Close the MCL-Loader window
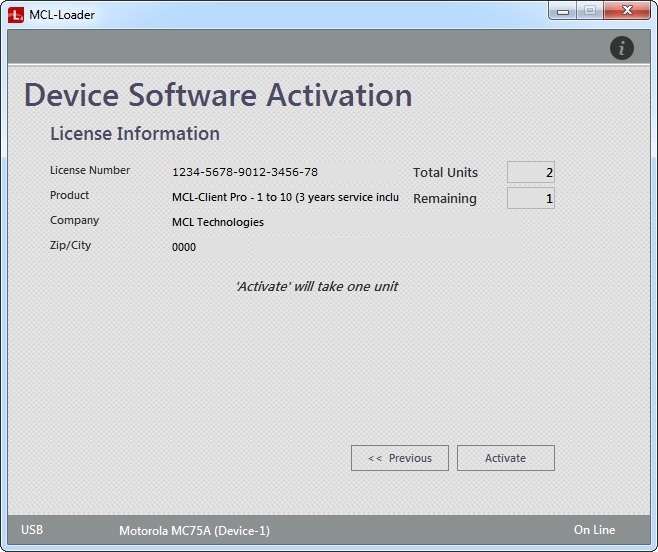 (x=627, y=11)
